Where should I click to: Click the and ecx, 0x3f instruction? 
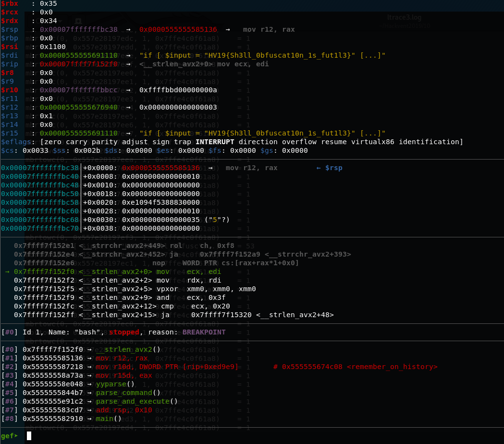(x=120, y=298)
